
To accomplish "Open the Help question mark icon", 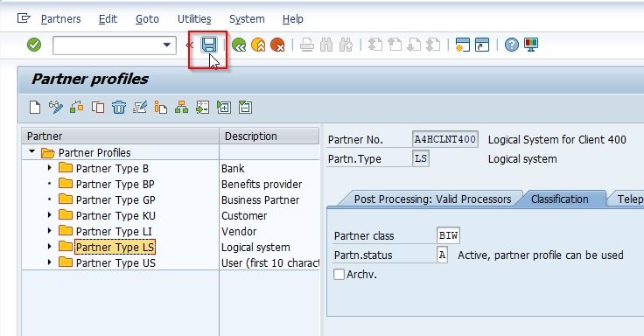I will [x=511, y=45].
